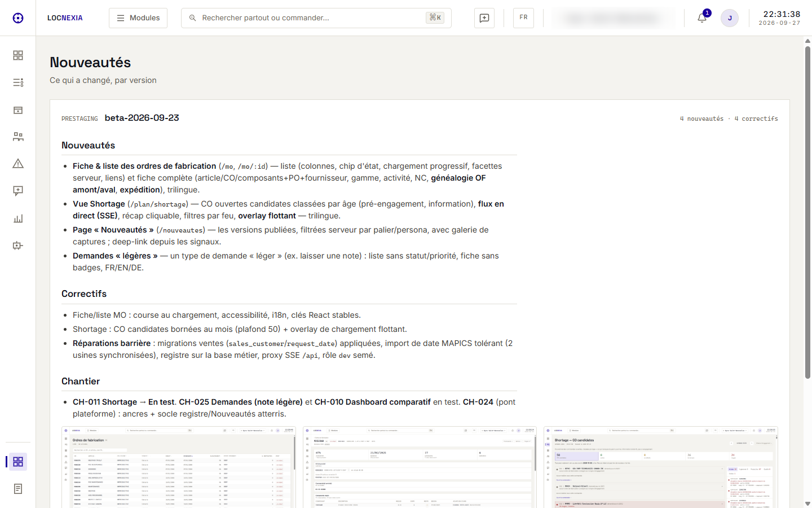
Task: Open the document notes sidebar icon
Action: tap(18, 489)
